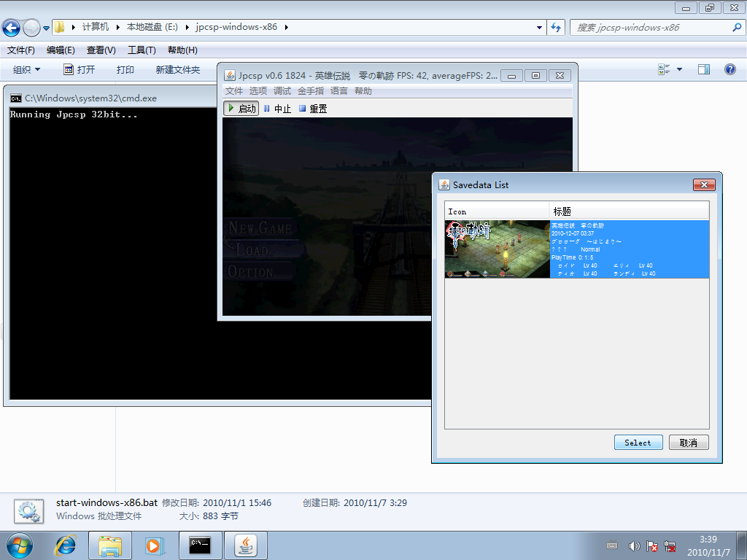
Task: Click the folder icon in address bar
Action: coord(59,27)
